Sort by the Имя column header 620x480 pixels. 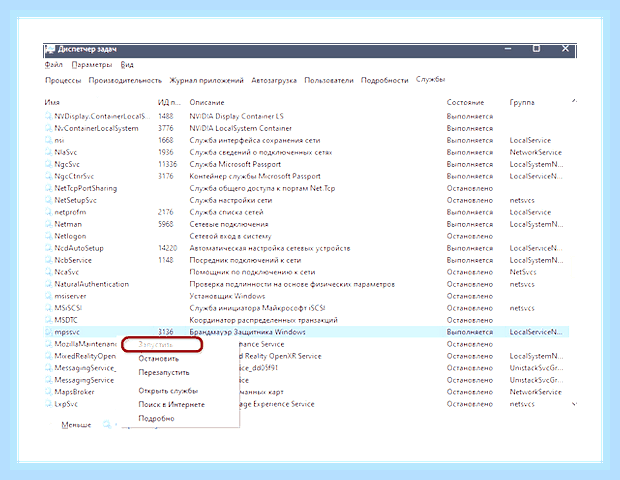tap(52, 102)
